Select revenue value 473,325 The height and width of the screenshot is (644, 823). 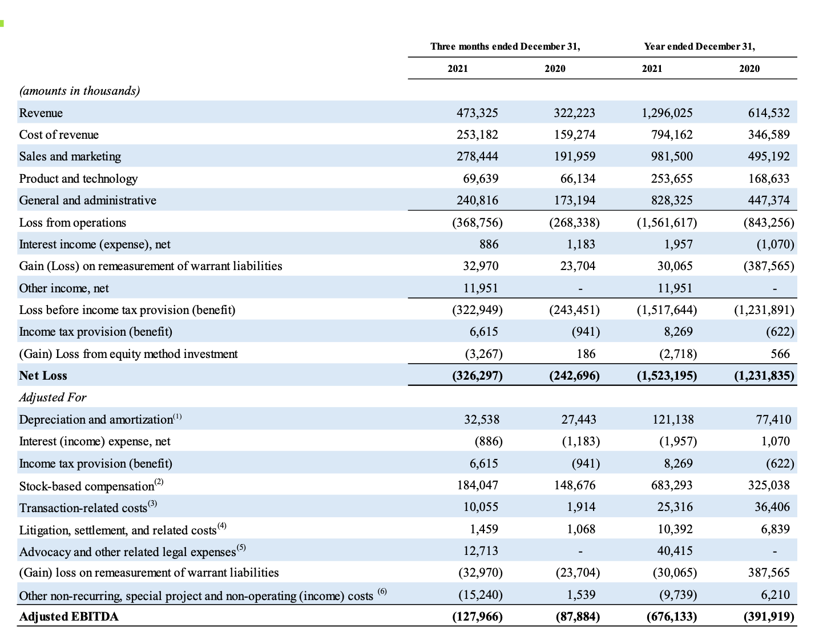(477, 113)
